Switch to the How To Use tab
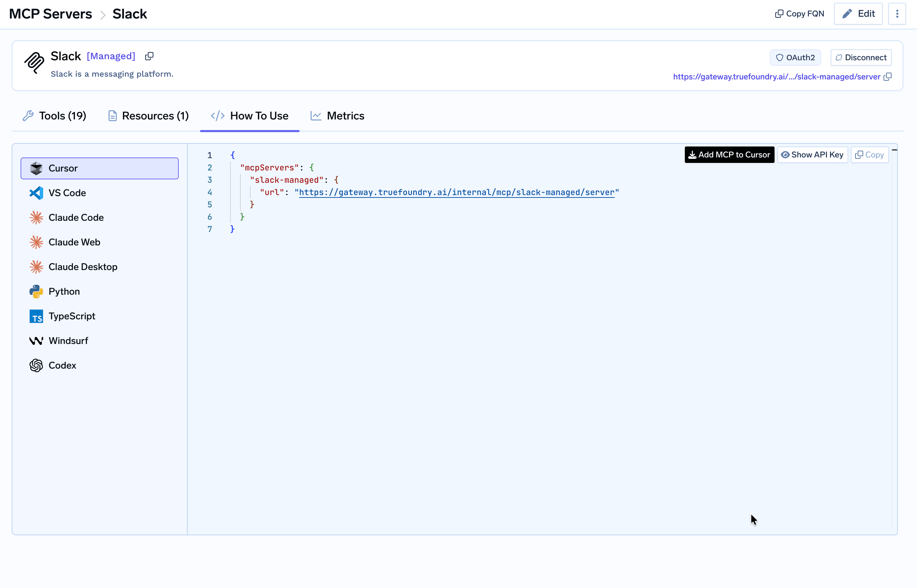The width and height of the screenshot is (917, 588). point(250,116)
